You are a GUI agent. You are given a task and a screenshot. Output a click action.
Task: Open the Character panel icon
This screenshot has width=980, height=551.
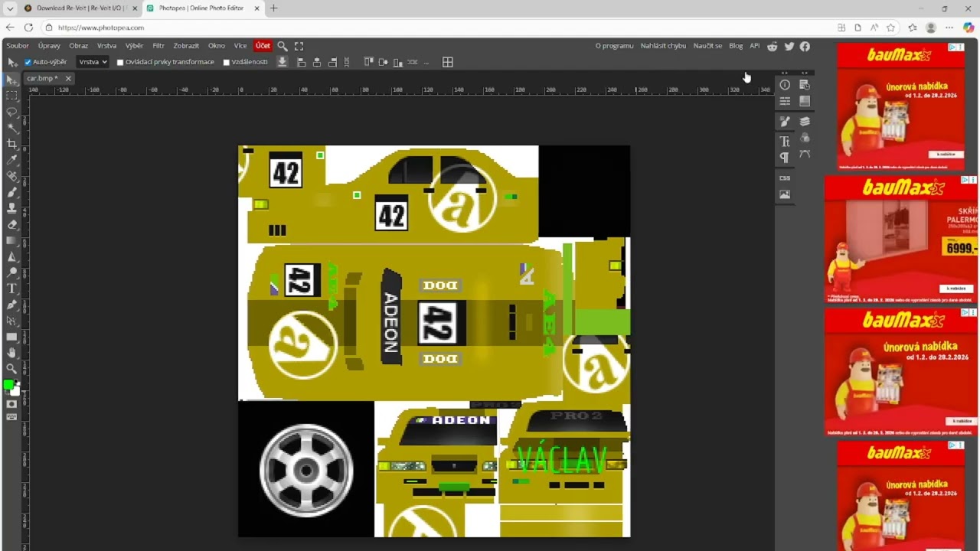coord(785,141)
